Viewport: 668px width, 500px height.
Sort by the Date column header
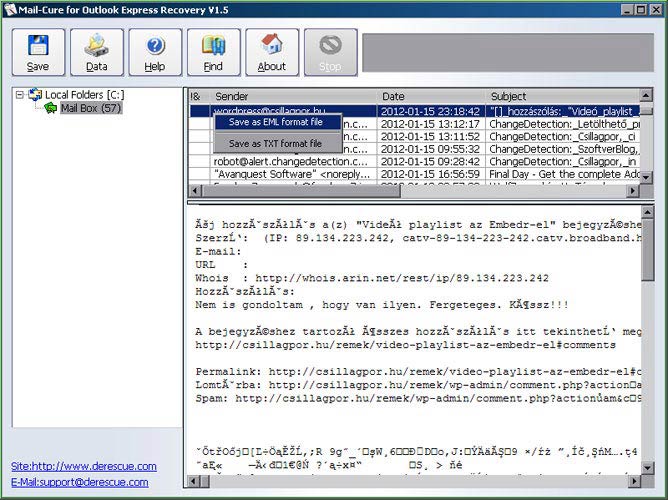432,96
